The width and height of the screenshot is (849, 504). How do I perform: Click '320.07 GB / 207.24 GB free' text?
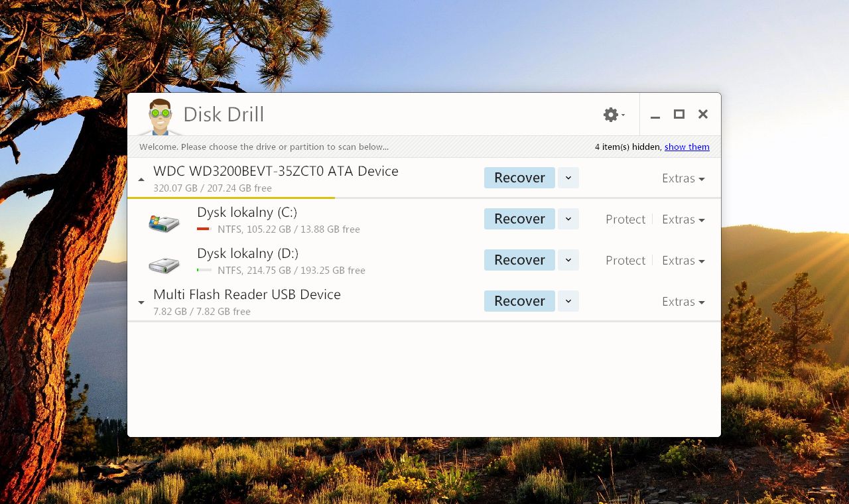pos(212,188)
